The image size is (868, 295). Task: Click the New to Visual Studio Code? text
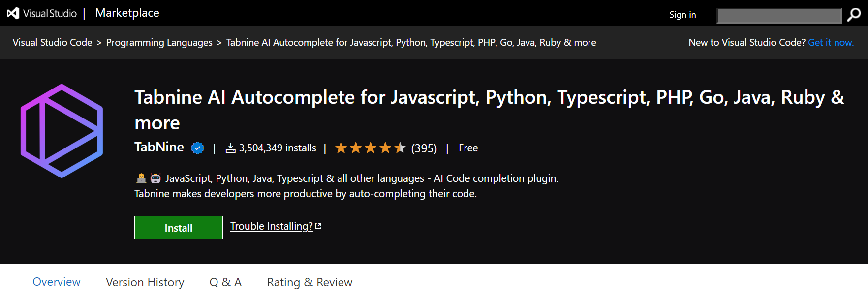click(x=747, y=42)
